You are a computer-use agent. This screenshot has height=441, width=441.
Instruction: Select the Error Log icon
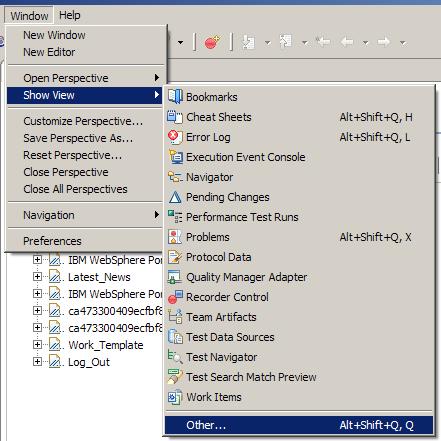point(175,137)
